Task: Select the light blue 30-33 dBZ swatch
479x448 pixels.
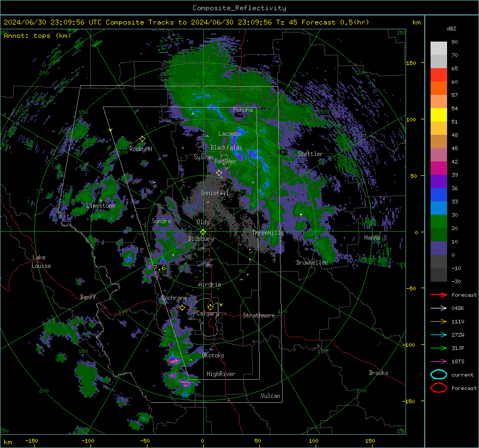Action: point(439,208)
